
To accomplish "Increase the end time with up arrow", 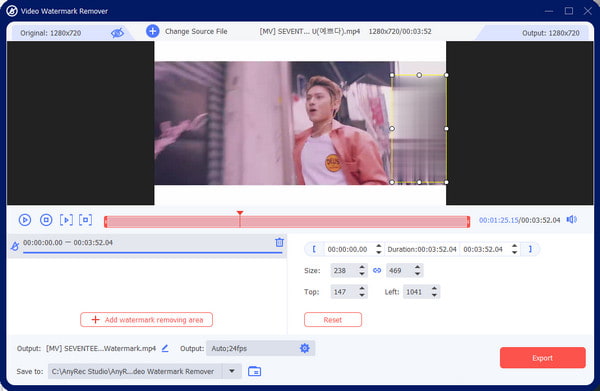I will point(515,246).
